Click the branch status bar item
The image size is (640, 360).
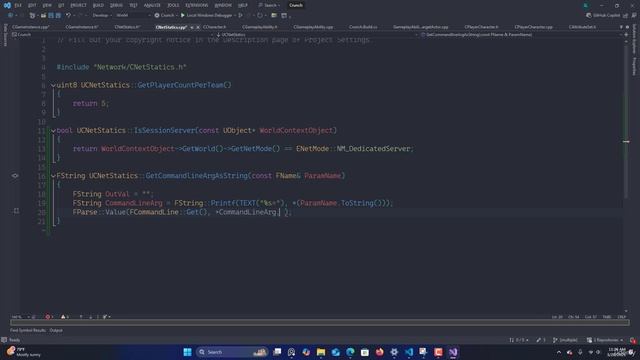[565, 340]
